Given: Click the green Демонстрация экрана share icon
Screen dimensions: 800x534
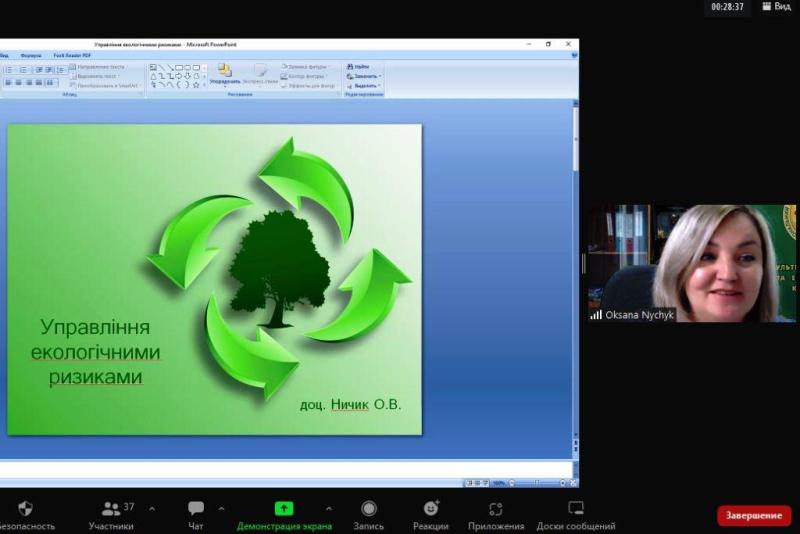Looking at the screenshot, I should click(x=284, y=508).
